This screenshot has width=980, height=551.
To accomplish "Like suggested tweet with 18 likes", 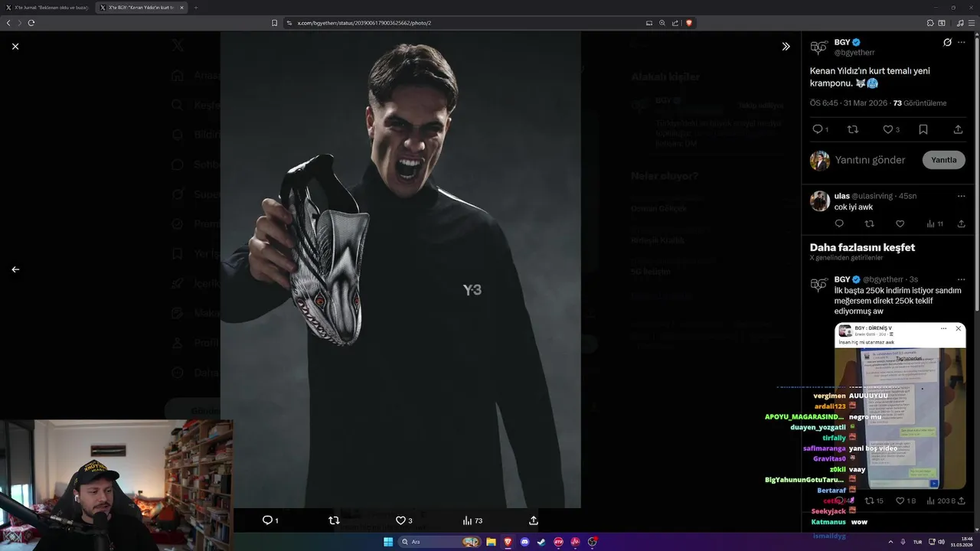I will tap(905, 500).
